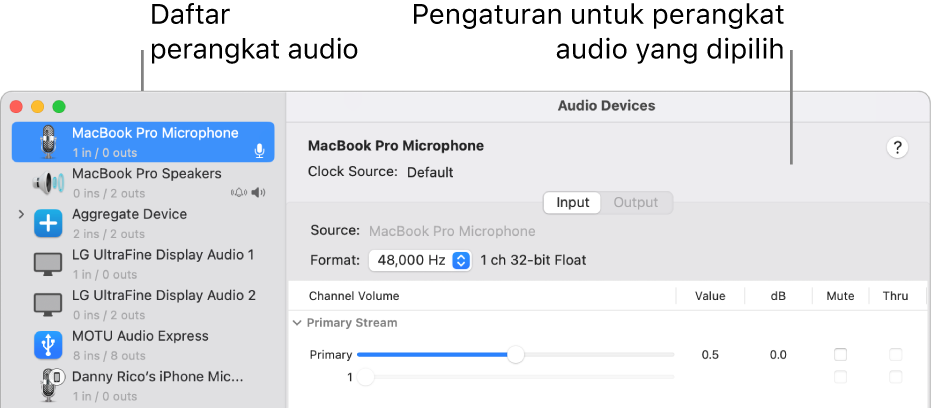Click the LG UltraFine Display Audio 2 monitor icon
Viewport: 931px width, 410px height.
[48, 305]
